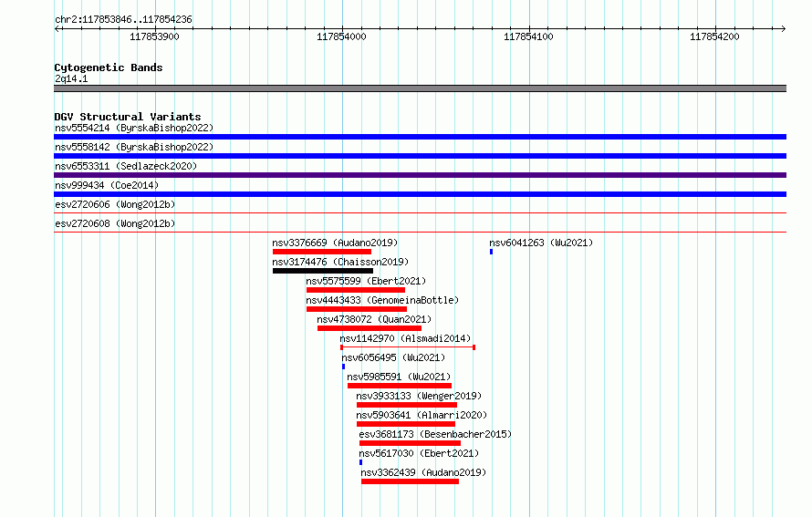This screenshot has width=812, height=517.
Task: Click ruler position 117853900
Action: click(154, 36)
